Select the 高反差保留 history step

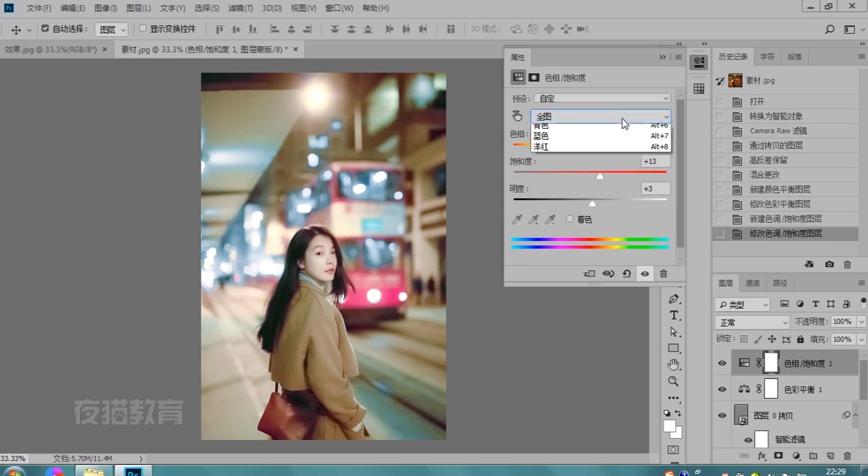768,161
